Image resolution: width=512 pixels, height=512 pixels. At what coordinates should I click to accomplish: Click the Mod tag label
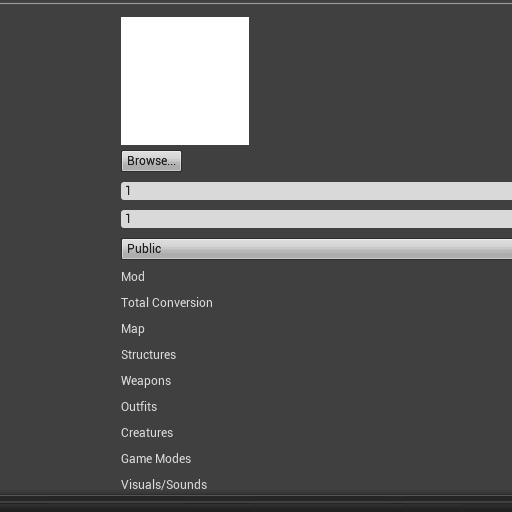coord(133,277)
